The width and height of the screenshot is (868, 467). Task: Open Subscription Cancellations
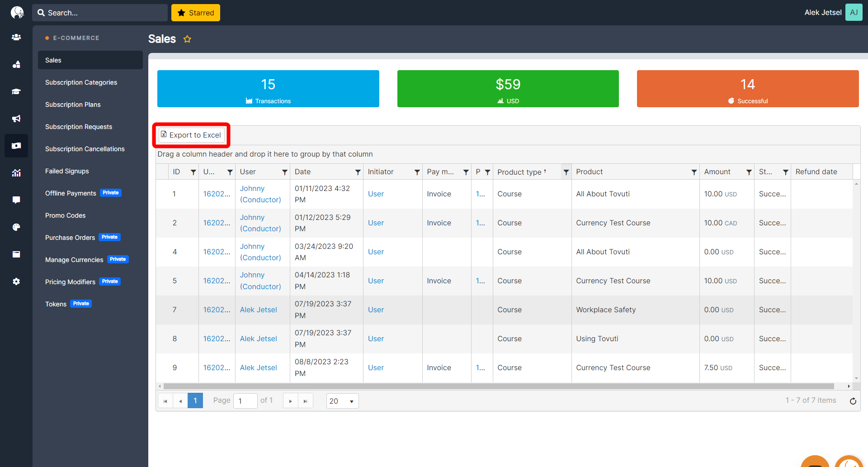(x=85, y=149)
